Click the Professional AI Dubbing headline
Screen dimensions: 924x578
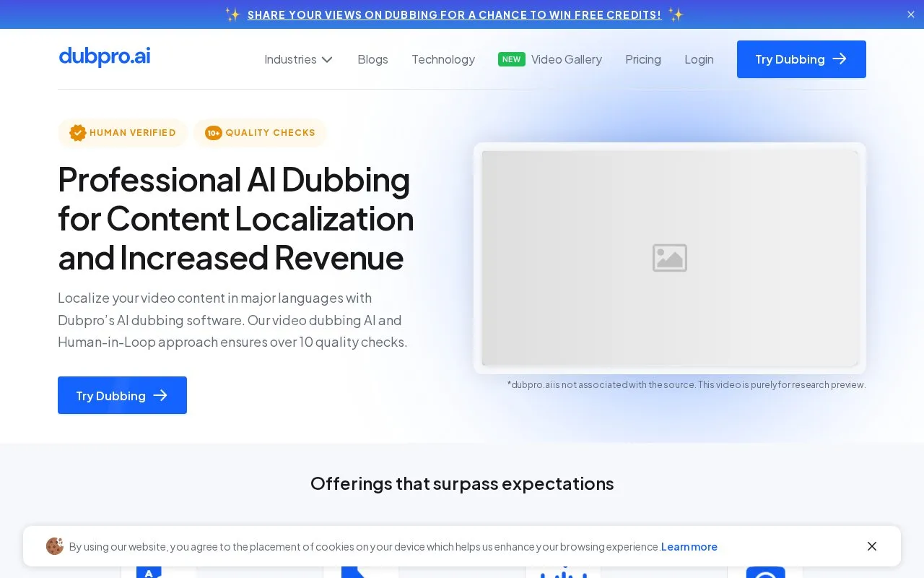tap(236, 218)
